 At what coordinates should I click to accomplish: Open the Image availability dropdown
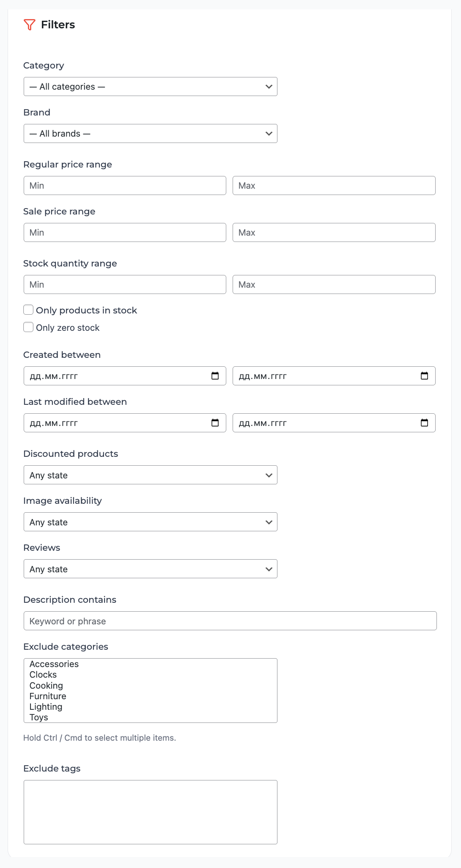[150, 522]
